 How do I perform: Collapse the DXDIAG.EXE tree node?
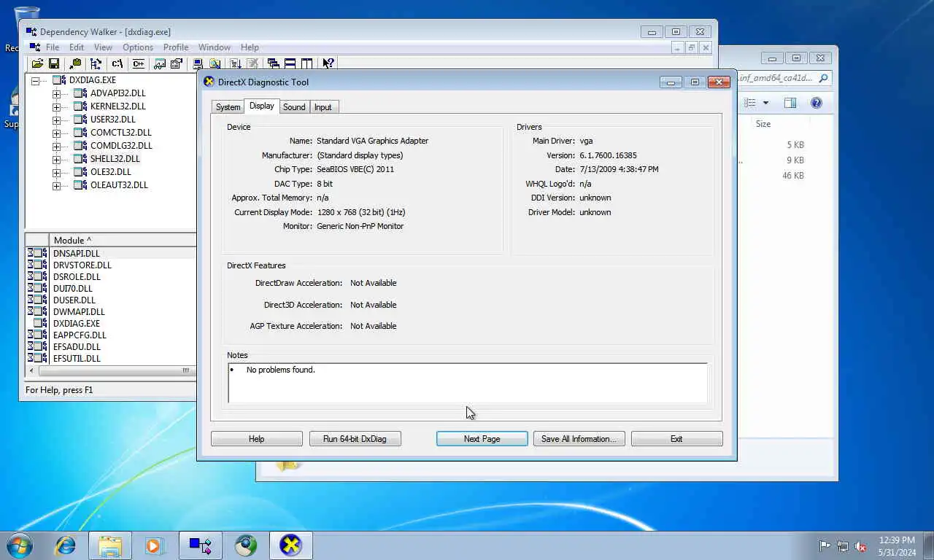point(35,80)
